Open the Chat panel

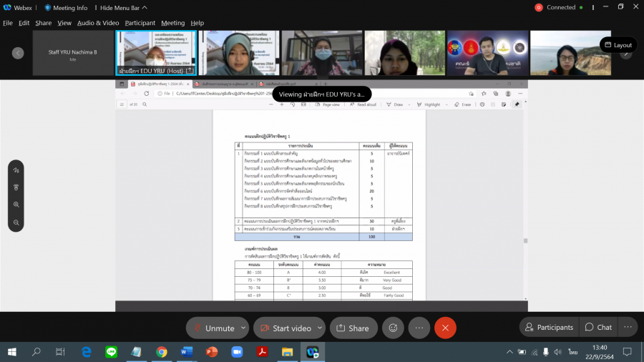click(x=598, y=327)
